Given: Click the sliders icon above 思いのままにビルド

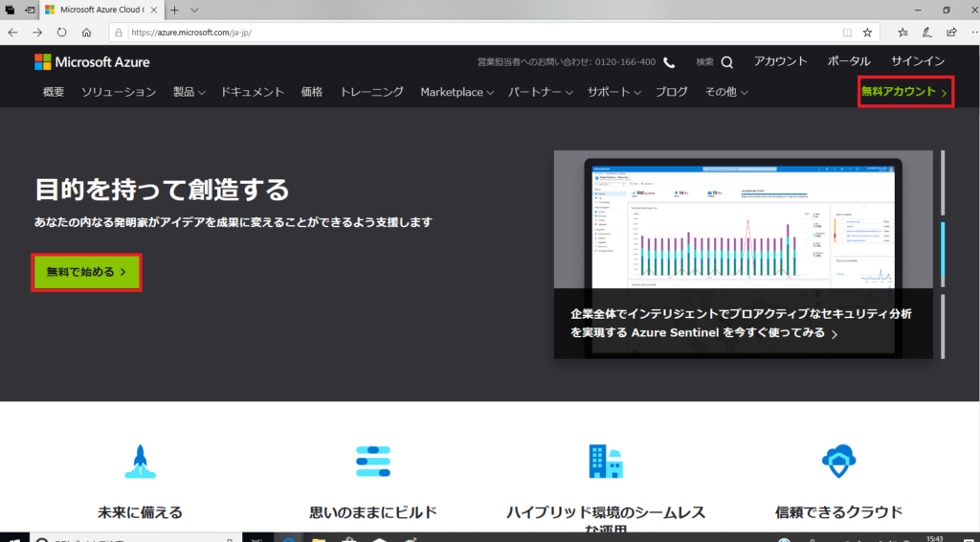Looking at the screenshot, I should tap(373, 462).
